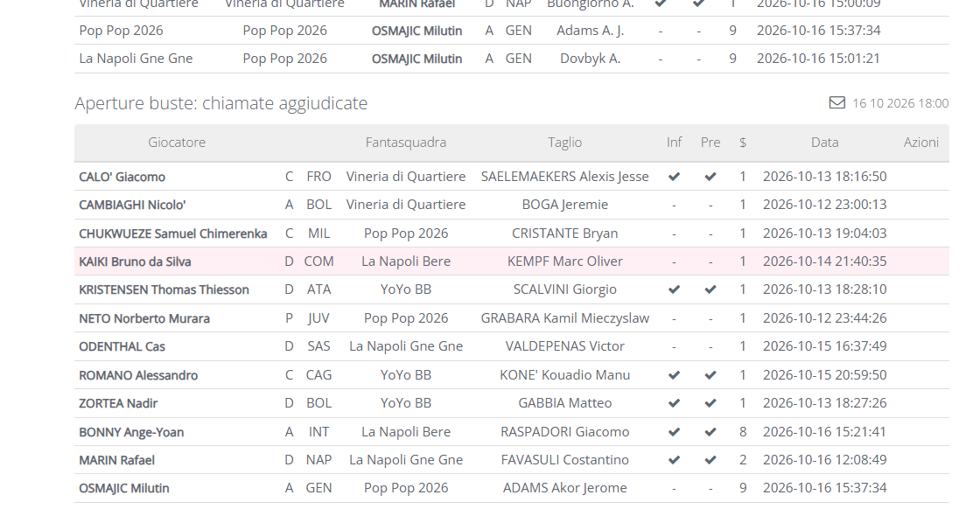Click on ODENTHAL Cas
The height and width of the screenshot is (523, 980).
coord(122,347)
